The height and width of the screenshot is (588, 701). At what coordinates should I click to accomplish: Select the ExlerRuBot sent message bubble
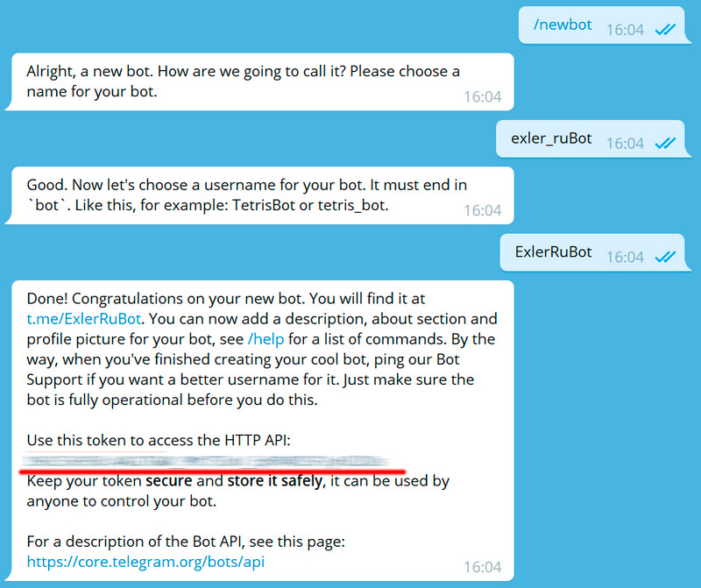(593, 252)
